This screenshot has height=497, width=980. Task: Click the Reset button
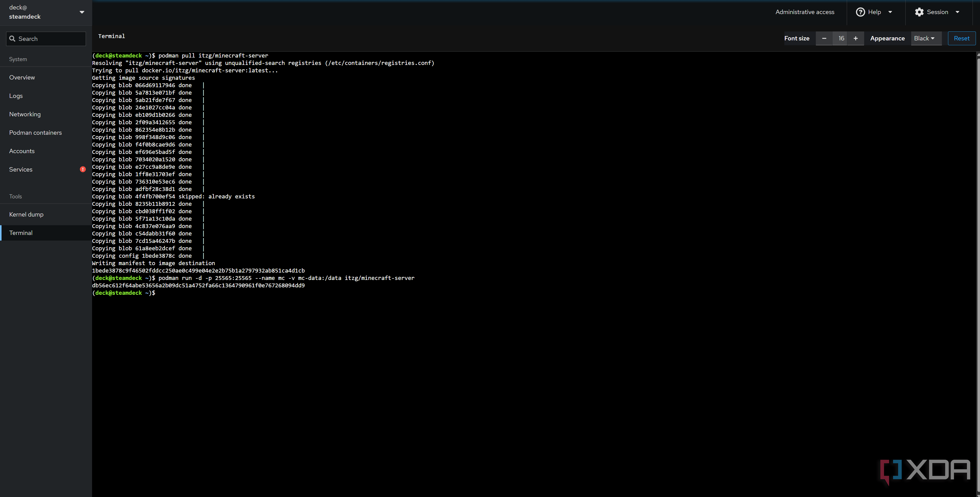961,38
